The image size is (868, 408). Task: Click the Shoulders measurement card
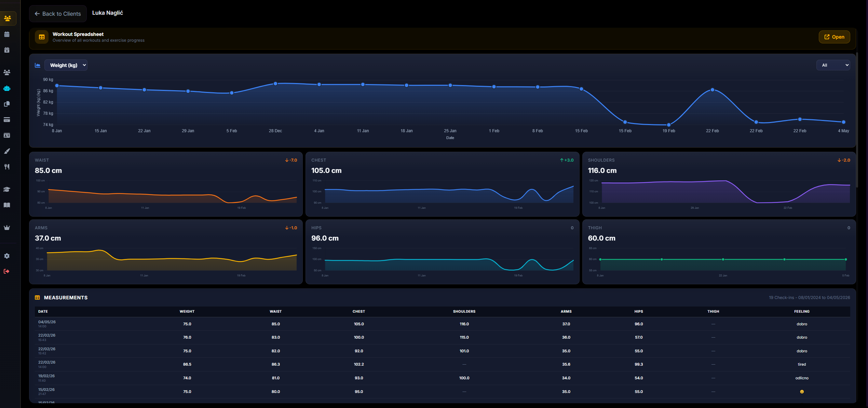(719, 184)
